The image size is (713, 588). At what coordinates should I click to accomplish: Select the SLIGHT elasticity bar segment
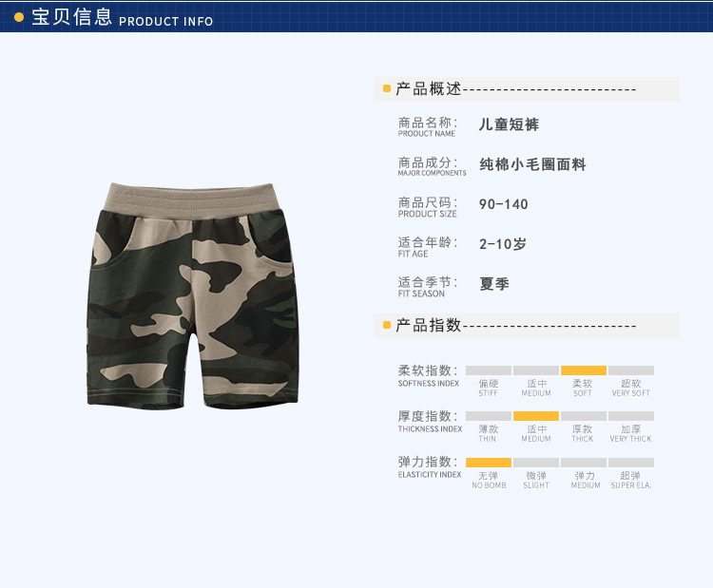(536, 463)
